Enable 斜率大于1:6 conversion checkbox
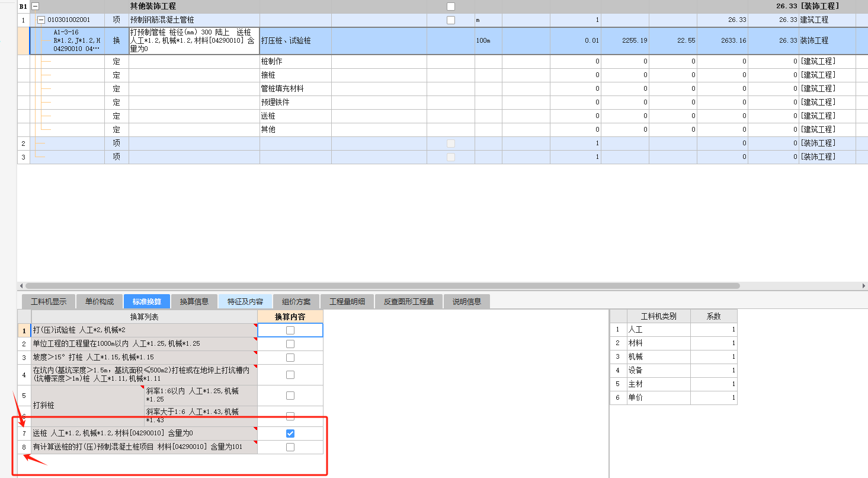Image resolution: width=868 pixels, height=478 pixels. click(x=290, y=416)
